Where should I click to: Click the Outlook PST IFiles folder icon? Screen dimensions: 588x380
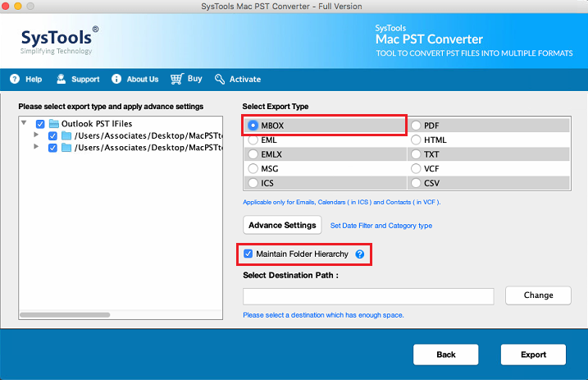point(54,123)
